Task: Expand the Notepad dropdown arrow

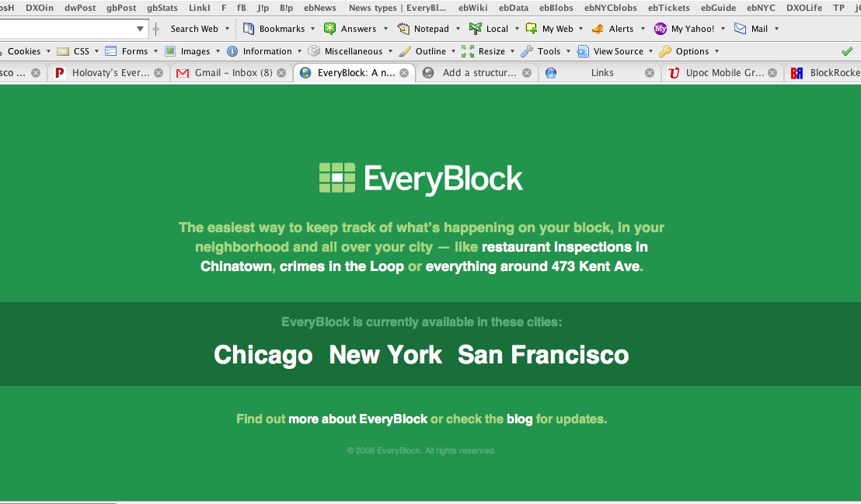Action: [x=458, y=29]
